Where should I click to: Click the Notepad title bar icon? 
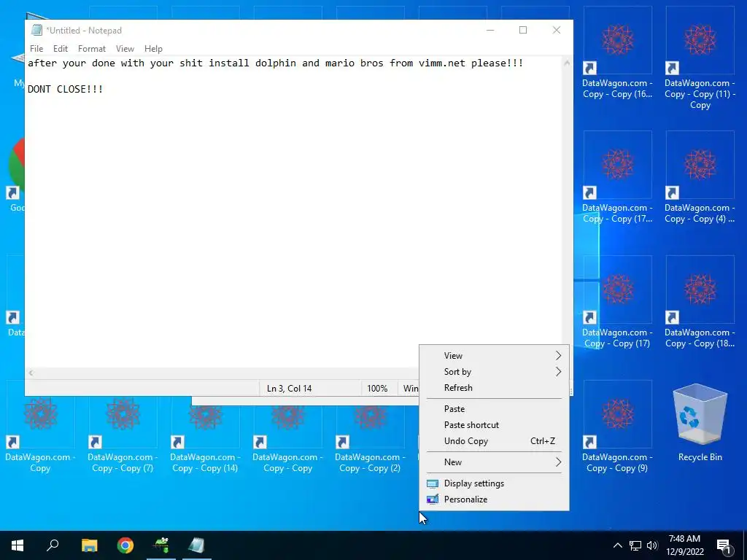[36, 30]
